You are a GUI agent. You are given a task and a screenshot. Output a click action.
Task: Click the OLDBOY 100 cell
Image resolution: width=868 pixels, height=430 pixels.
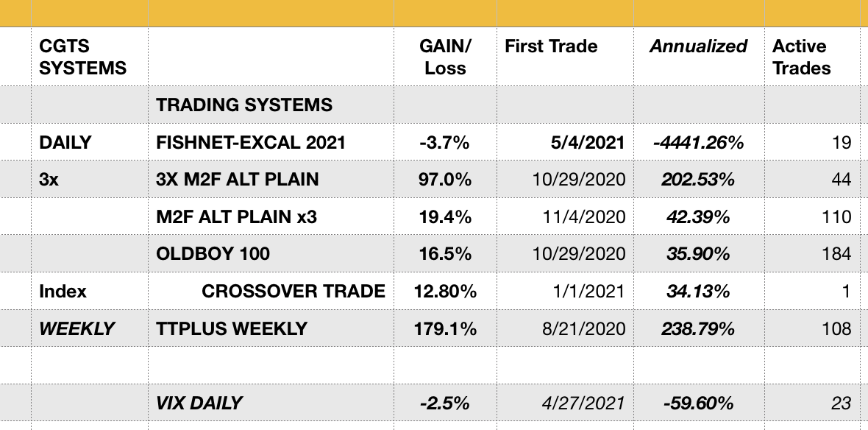tap(213, 254)
